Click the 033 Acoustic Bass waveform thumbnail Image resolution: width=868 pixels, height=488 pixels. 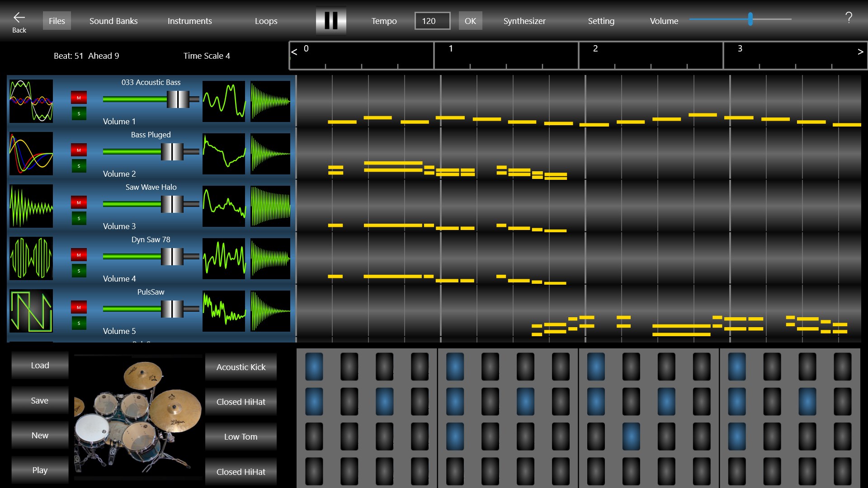[x=31, y=101]
